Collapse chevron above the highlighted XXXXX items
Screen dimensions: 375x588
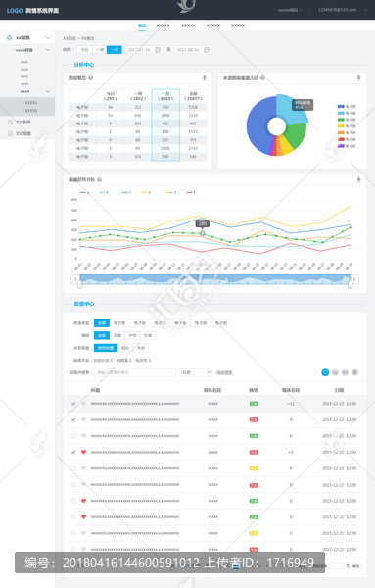pyautogui.click(x=48, y=91)
